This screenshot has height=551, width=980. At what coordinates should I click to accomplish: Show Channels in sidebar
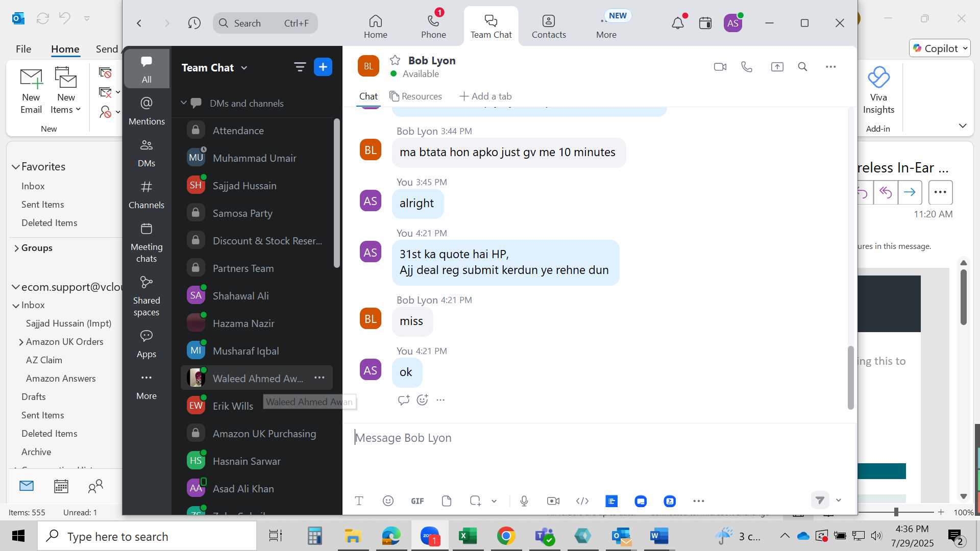pos(146,194)
